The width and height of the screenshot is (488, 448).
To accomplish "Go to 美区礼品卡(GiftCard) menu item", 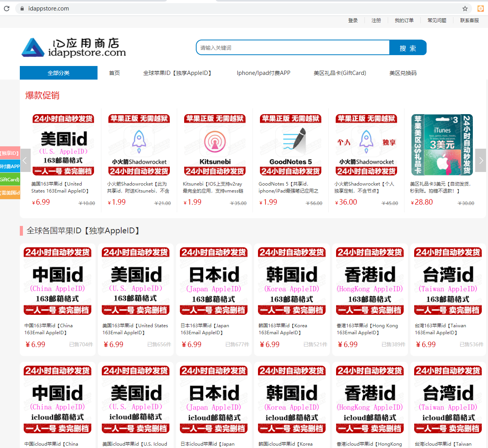I will [x=340, y=73].
